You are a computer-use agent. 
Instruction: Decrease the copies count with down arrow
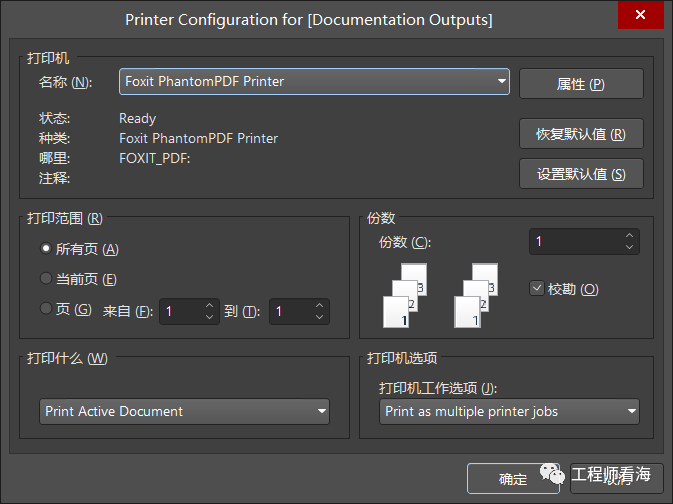coord(629,247)
